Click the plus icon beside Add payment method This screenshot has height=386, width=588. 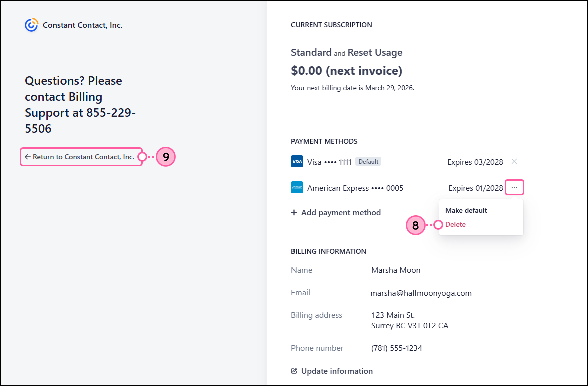click(x=294, y=212)
